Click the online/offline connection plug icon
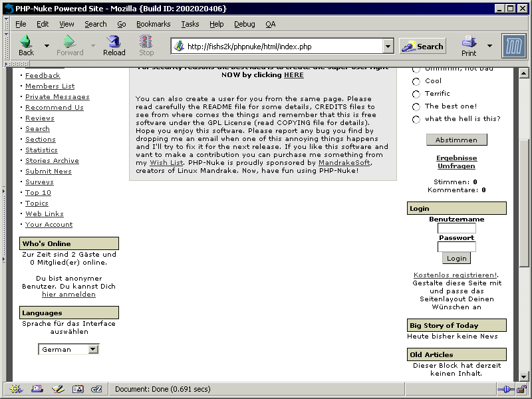Screen dimensions: 532x399 [x=505, y=389]
